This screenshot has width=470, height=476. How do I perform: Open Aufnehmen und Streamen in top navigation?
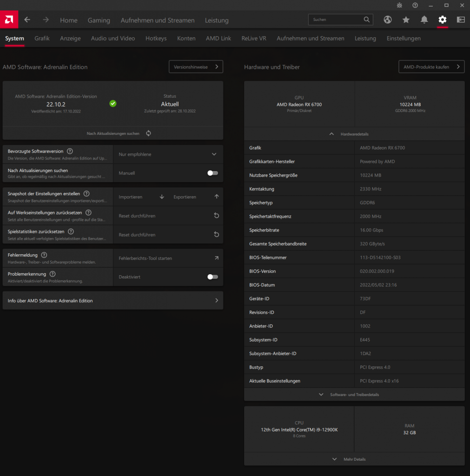tap(158, 20)
